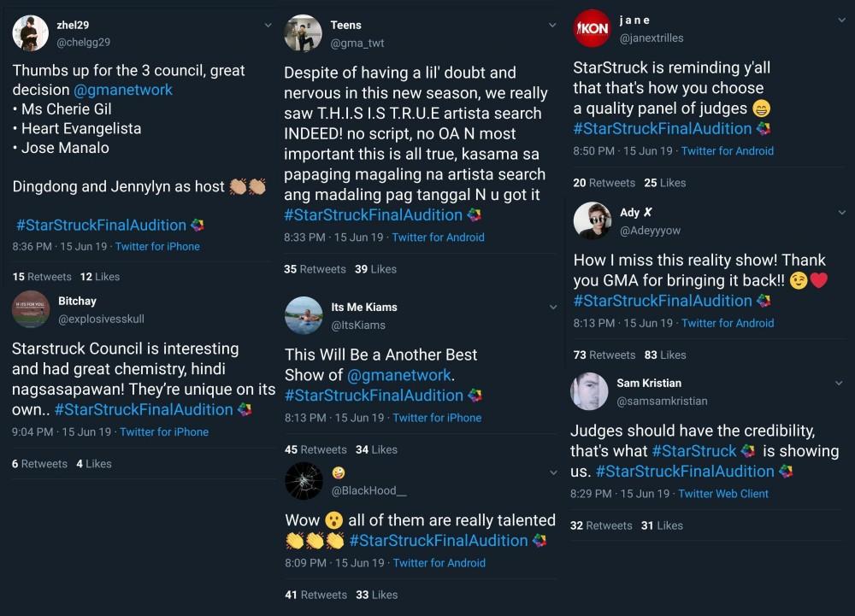Click jane's iKON avatar
Image resolution: width=855 pixels, height=616 pixels.
592,28
